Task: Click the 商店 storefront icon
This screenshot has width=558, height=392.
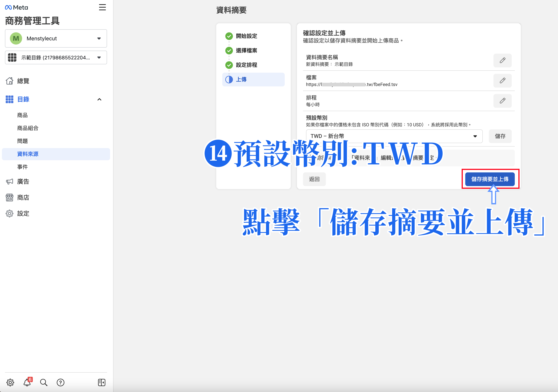Action: coord(10,198)
